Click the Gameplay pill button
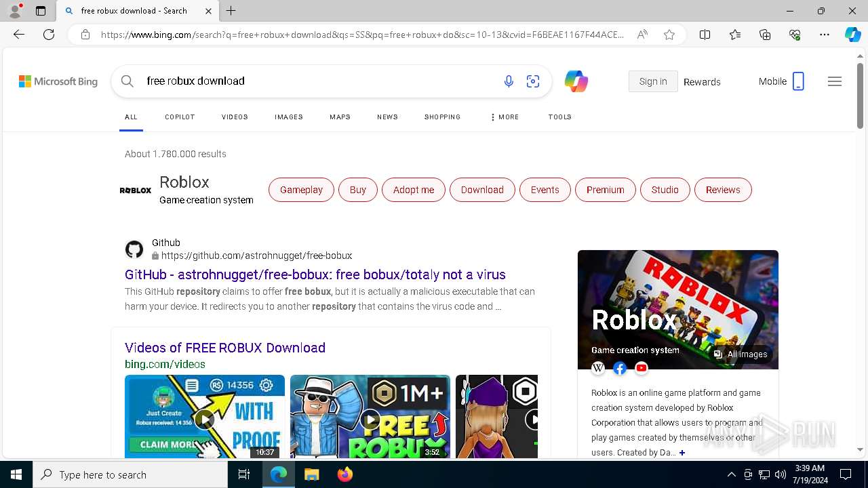868x488 pixels. [x=301, y=190]
